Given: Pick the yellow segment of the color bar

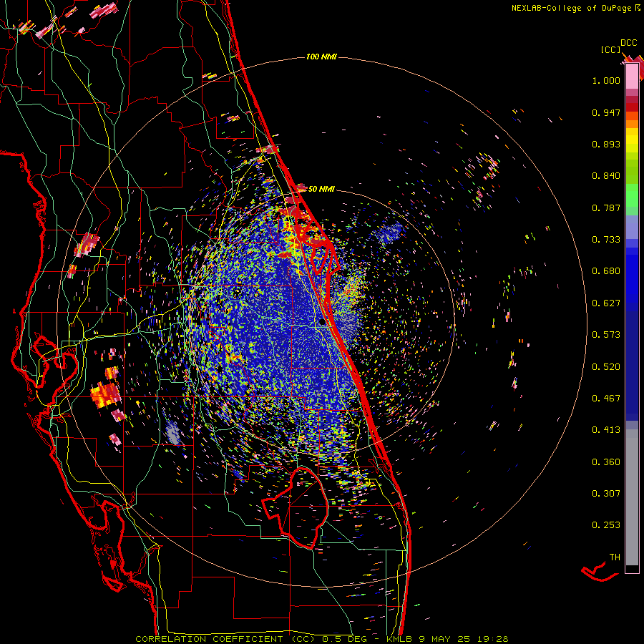Looking at the screenshot, I should (632, 140).
